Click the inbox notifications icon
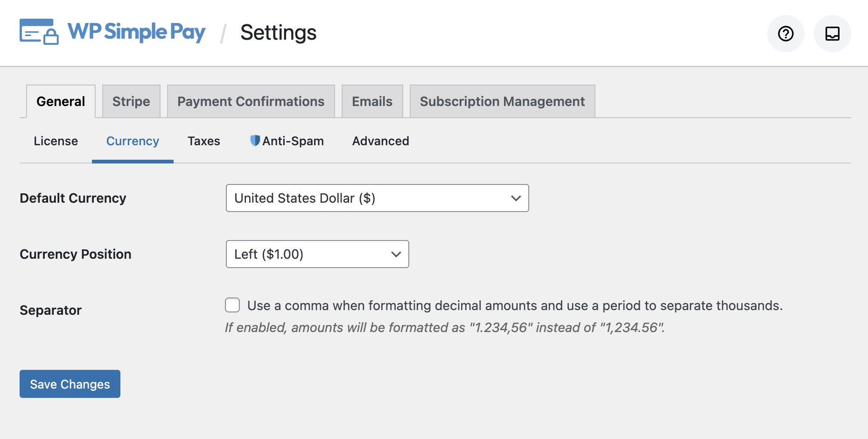 click(x=832, y=33)
